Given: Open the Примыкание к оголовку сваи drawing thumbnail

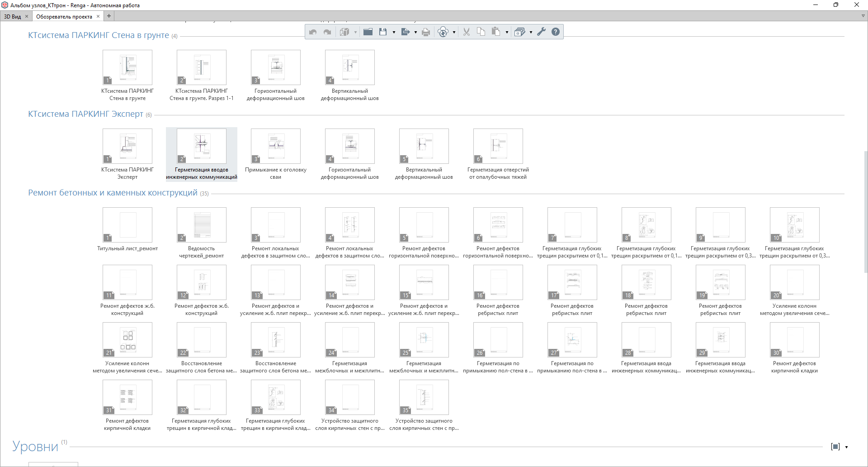Looking at the screenshot, I should pyautogui.click(x=276, y=146).
